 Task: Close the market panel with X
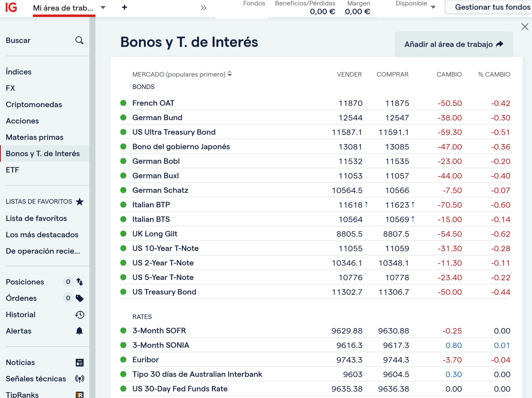(x=525, y=27)
